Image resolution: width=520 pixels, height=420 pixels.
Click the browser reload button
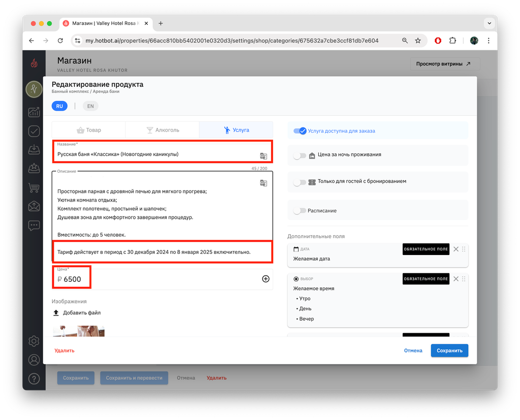click(60, 41)
